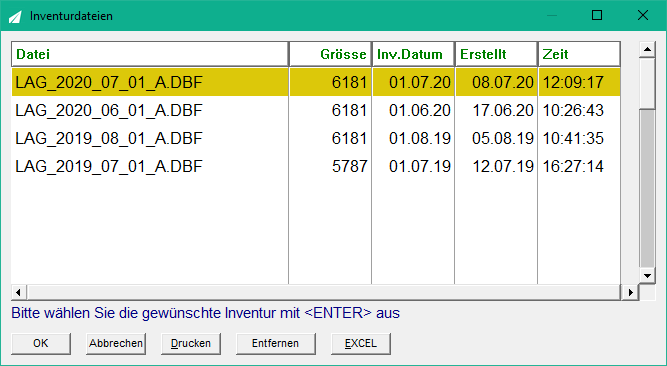Select file LAG_2019_08_01_A.DBF
Viewport: 667px width, 366px height.
click(109, 138)
